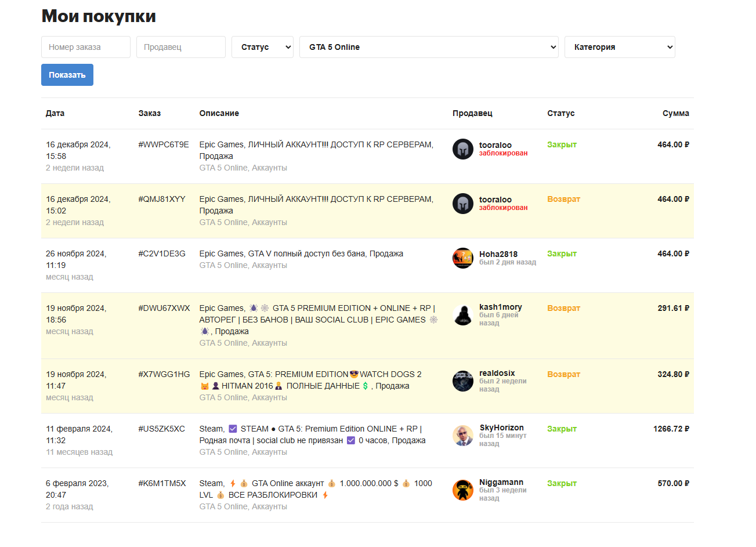The width and height of the screenshot is (756, 547).
Task: Click the Закрыт status of order #K6M1TM5X
Action: click(562, 483)
